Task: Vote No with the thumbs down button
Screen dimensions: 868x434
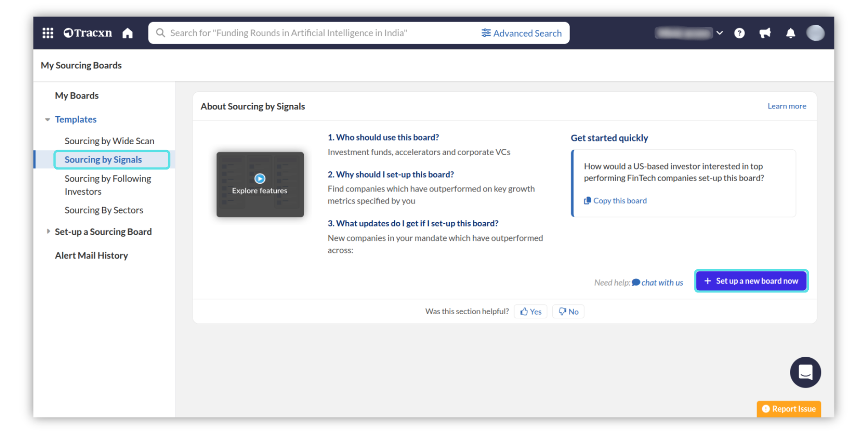Action: tap(568, 311)
